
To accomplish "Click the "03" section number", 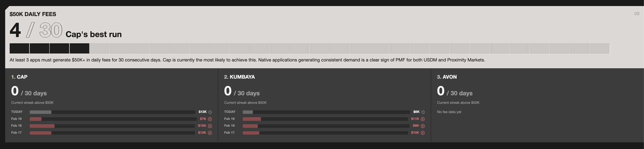I will tap(636, 14).
